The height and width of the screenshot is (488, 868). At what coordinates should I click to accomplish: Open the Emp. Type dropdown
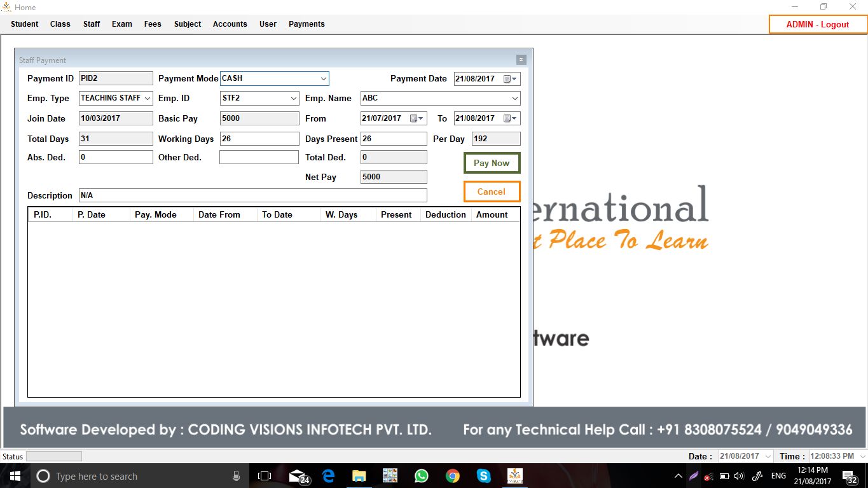[x=148, y=99]
